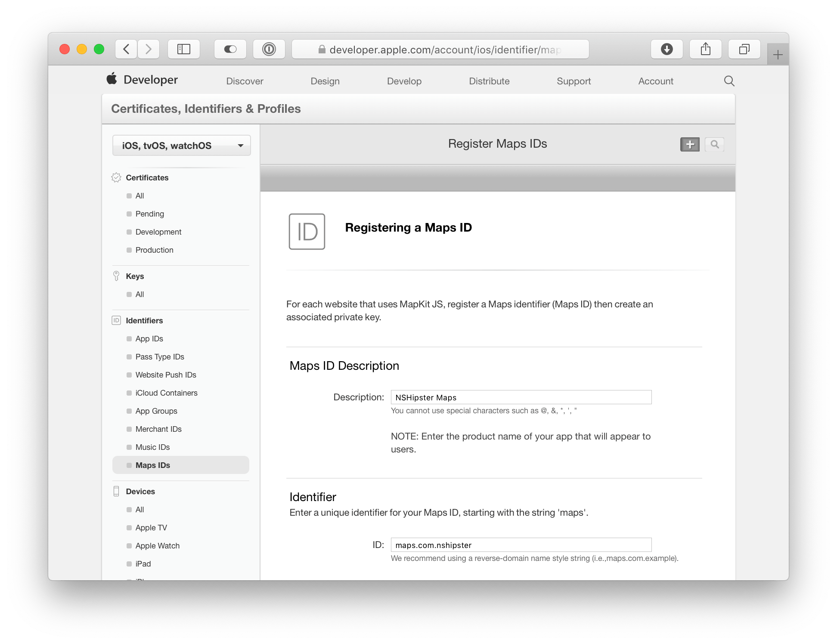Click the forward navigation arrow
Viewport: 837px width, 644px height.
click(149, 49)
